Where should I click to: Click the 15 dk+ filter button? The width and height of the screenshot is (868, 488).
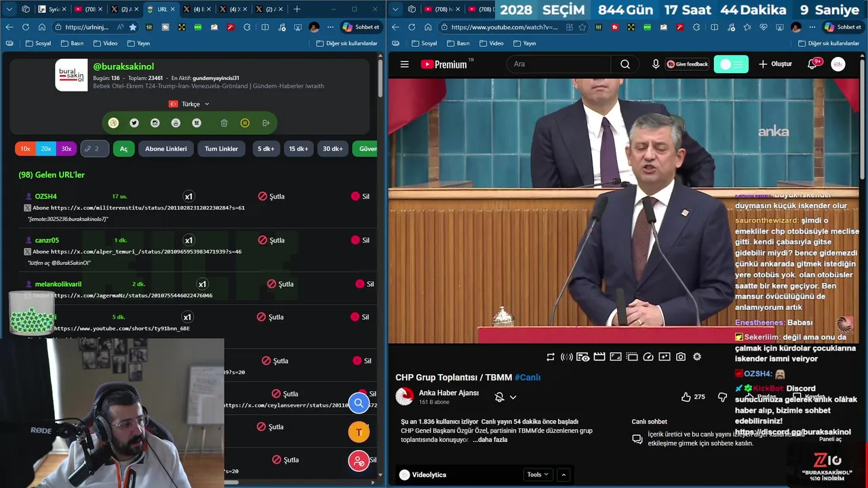pyautogui.click(x=298, y=148)
